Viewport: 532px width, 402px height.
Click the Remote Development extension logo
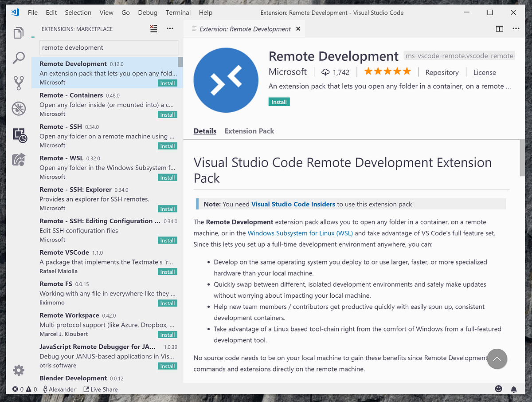coord(226,80)
